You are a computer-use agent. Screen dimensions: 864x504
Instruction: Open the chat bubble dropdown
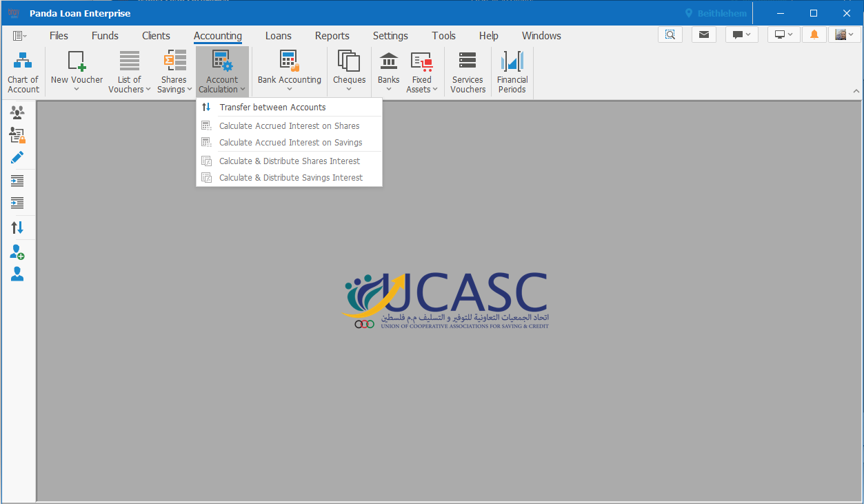pyautogui.click(x=742, y=34)
